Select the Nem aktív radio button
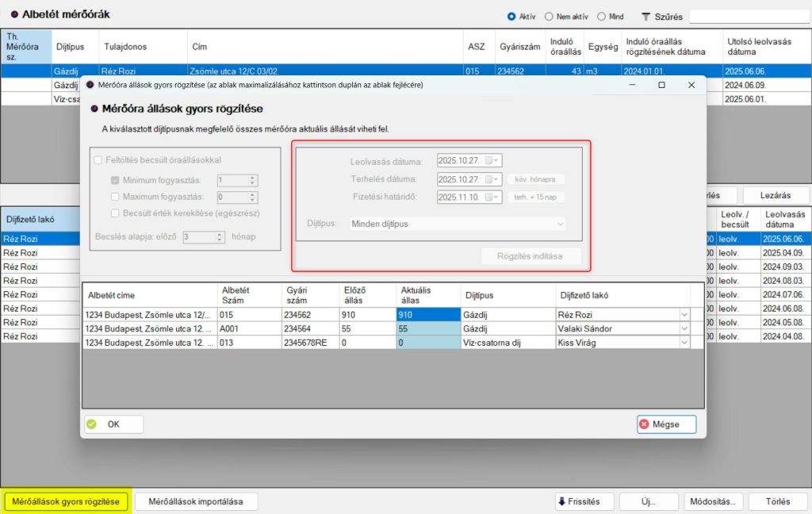This screenshot has height=514, width=812. (x=550, y=17)
